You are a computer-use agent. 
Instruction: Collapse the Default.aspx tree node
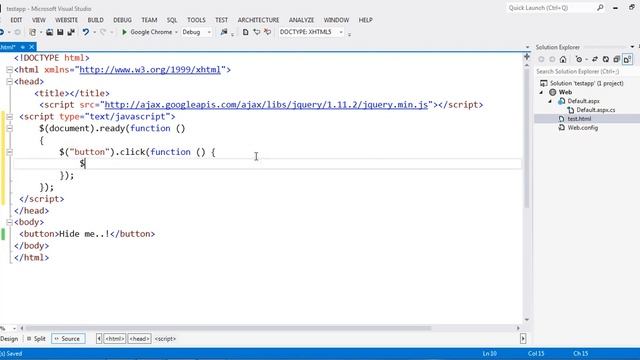[550, 101]
